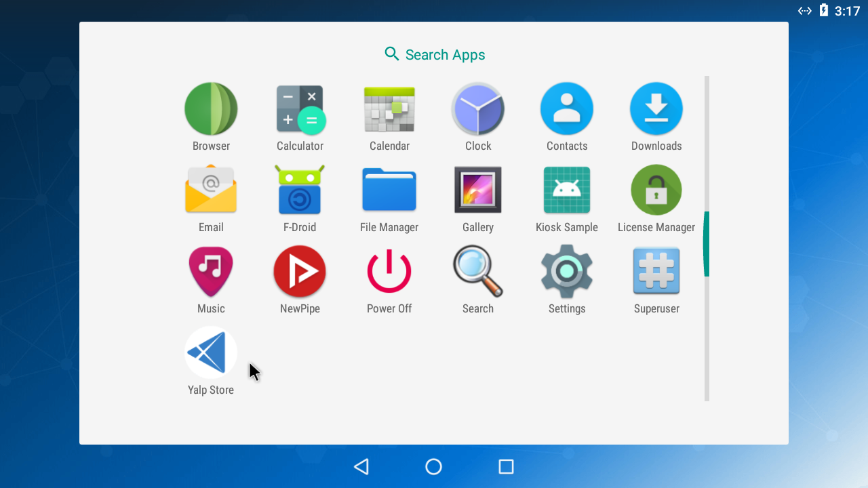Open the Downloads app
The height and width of the screenshot is (488, 868).
[656, 108]
